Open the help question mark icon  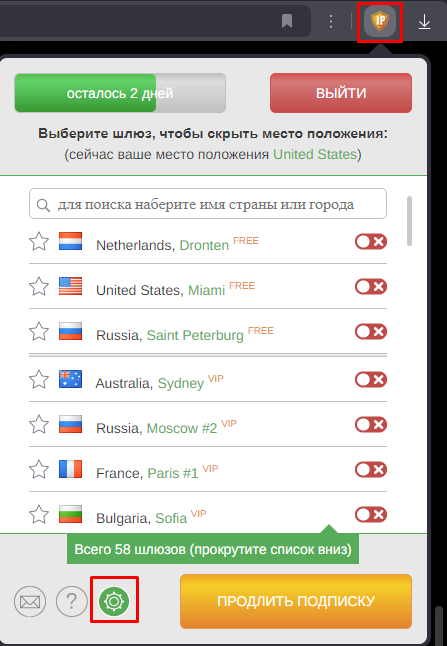[x=72, y=602]
